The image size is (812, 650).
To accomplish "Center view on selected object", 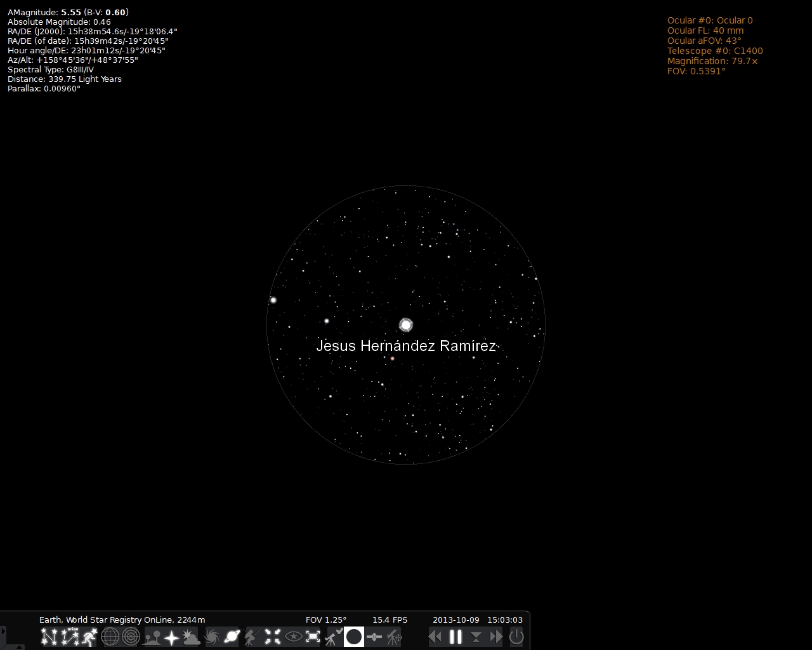I will [x=273, y=637].
